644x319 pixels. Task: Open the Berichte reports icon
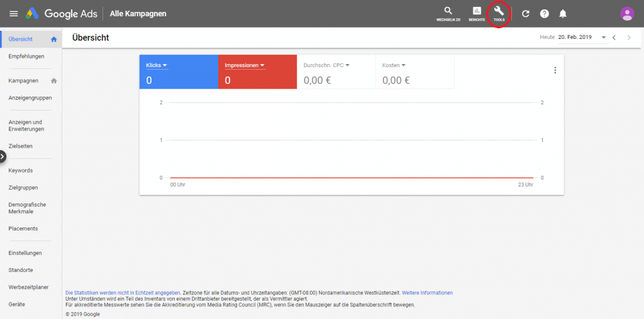tap(477, 14)
